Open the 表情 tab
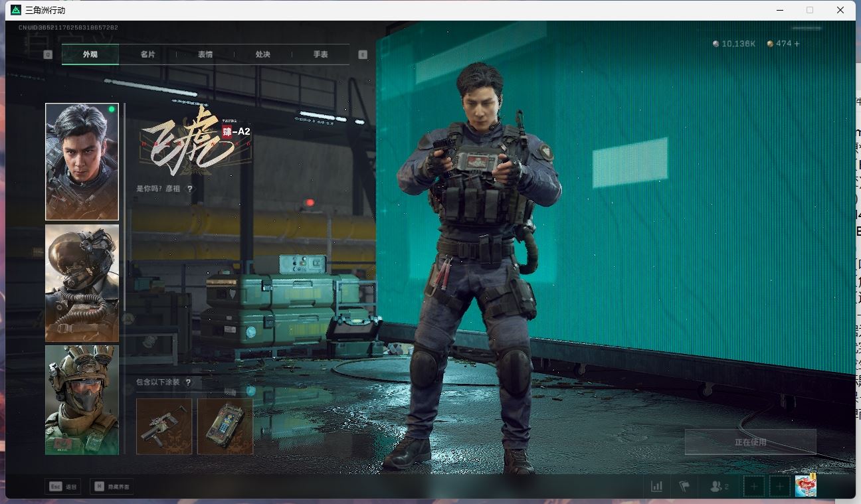 (205, 54)
